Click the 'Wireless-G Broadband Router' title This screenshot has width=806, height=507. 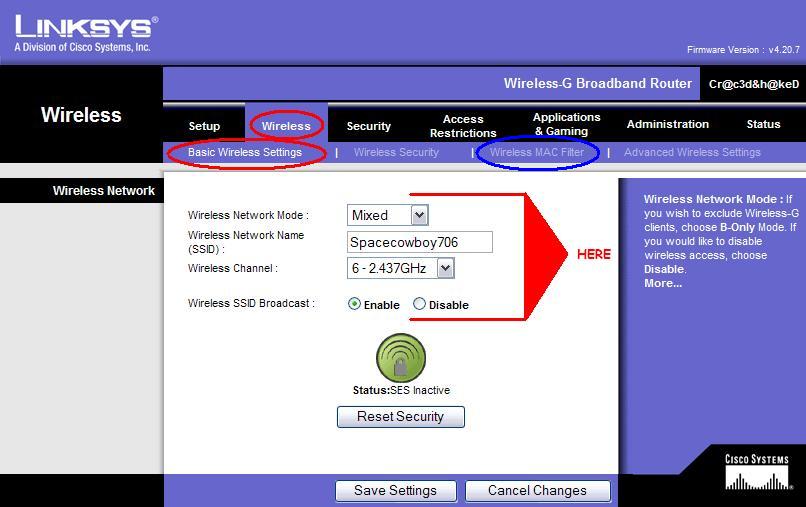pos(597,83)
